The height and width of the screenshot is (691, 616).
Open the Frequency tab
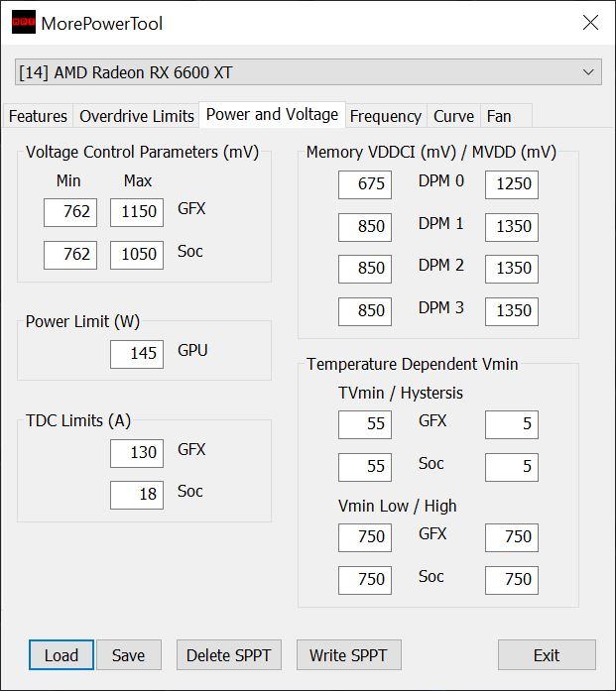coord(386,116)
